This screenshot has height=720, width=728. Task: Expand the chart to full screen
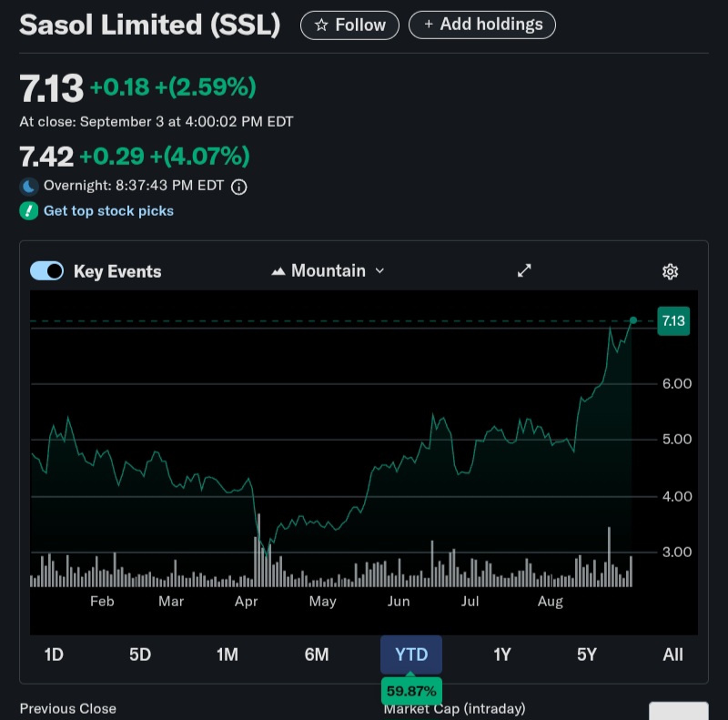[524, 270]
